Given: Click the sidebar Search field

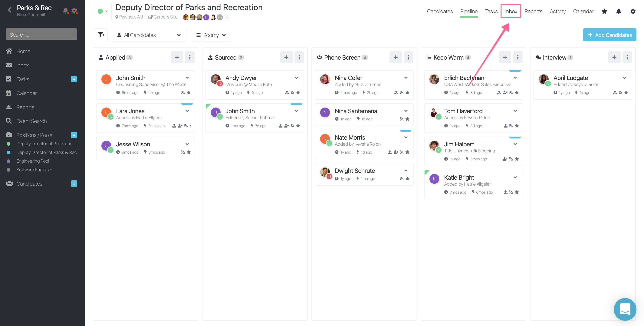Looking at the screenshot, I should pyautogui.click(x=41, y=35).
